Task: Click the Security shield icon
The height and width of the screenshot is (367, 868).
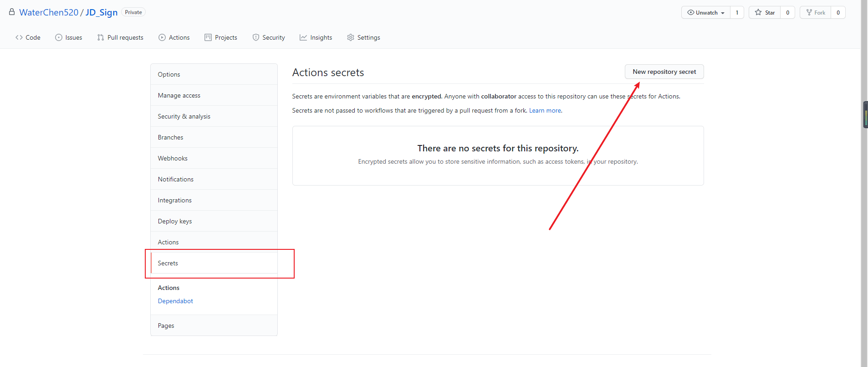Action: pos(256,37)
